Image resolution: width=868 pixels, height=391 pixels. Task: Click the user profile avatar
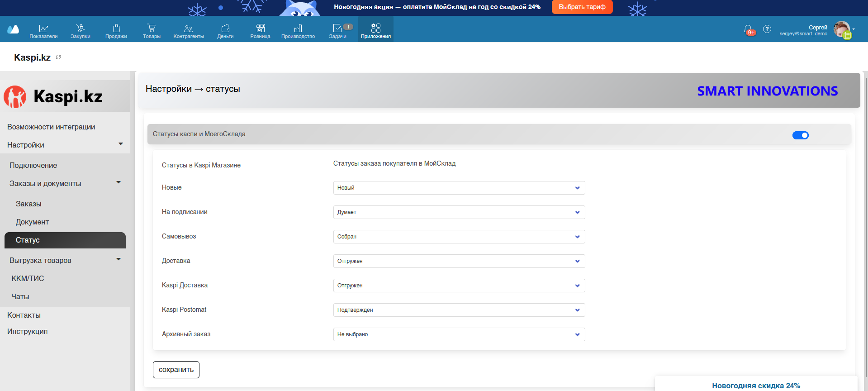842,30
